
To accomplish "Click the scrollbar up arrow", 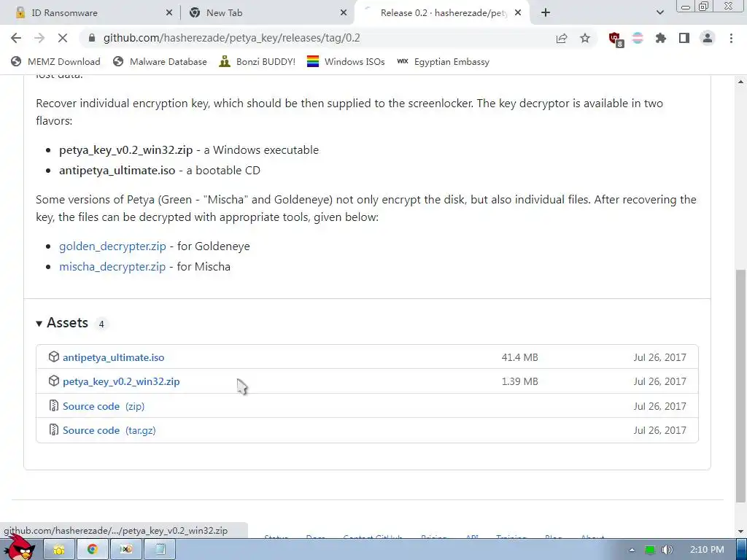I will click(x=741, y=82).
